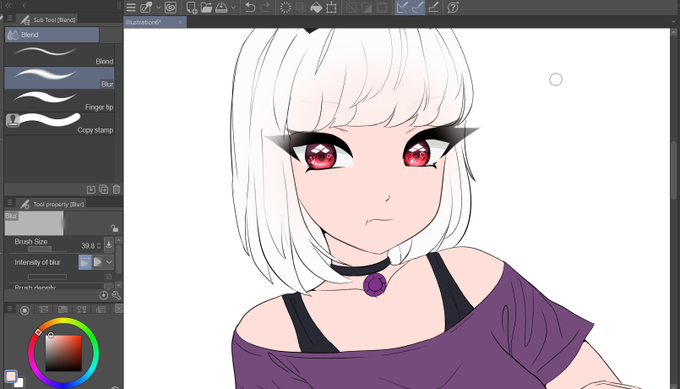Duplicate the current sub tool
Image resolution: width=680 pixels, height=389 pixels.
point(104,190)
